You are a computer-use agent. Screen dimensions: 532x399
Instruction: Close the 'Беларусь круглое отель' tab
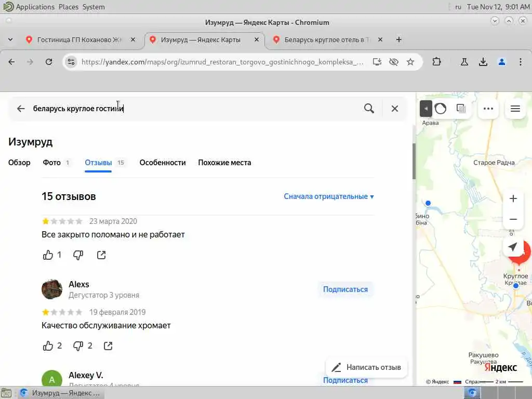(380, 39)
